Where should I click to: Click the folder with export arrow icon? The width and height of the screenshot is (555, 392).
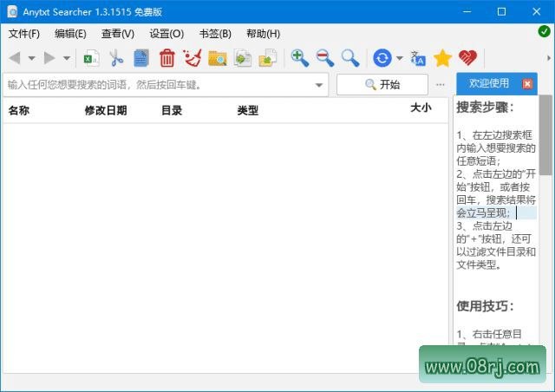pyautogui.click(x=268, y=58)
